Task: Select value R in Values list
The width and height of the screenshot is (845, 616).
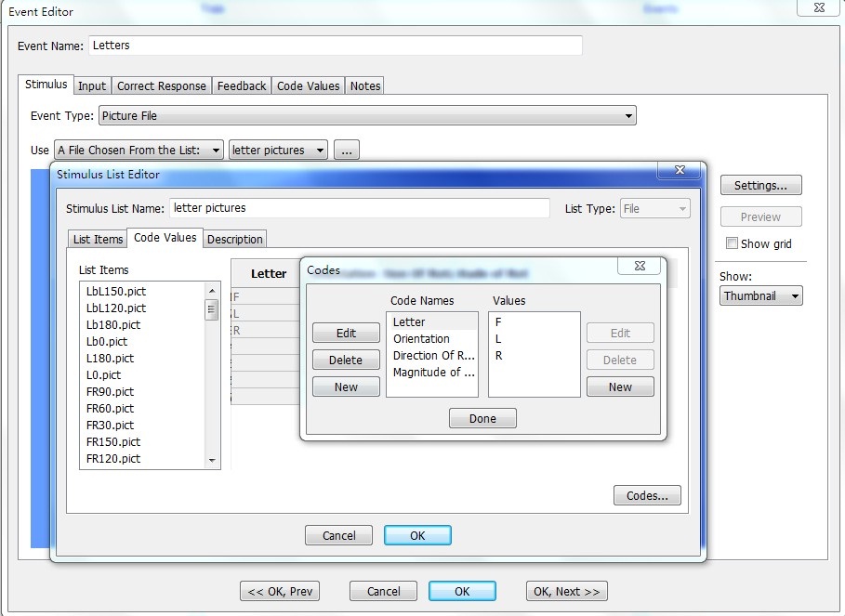Action: [x=535, y=355]
